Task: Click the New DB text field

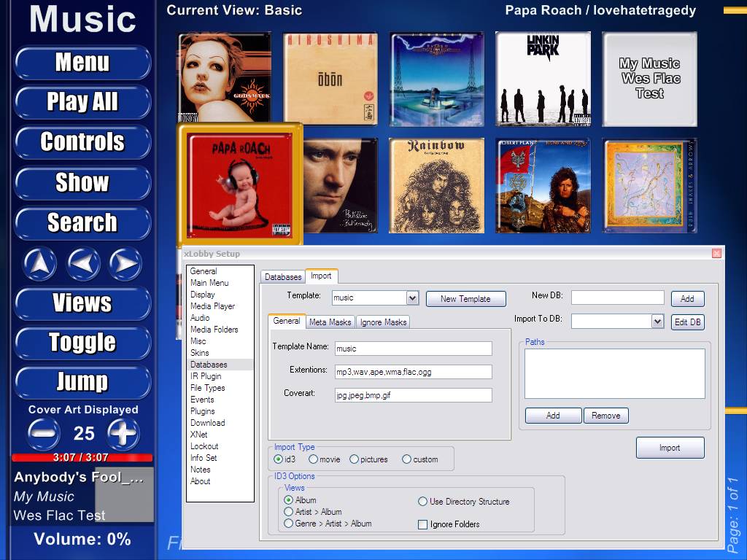Action: click(617, 297)
